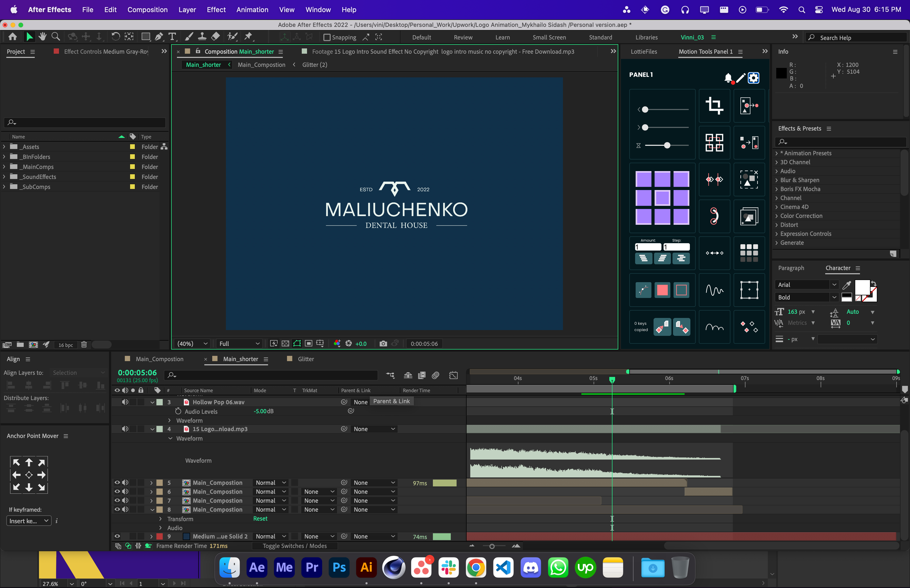This screenshot has height=588, width=910.
Task: Hide layer 5 Main_Compostion with eye toggle
Action: coord(117,483)
